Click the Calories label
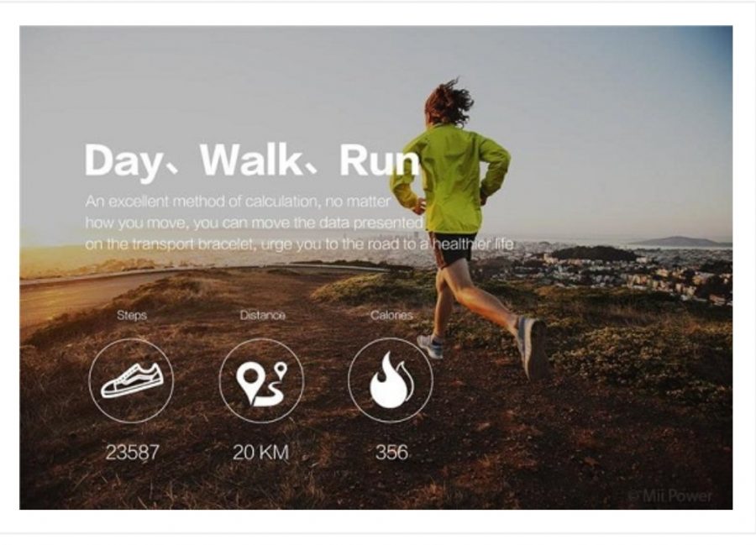756x545 pixels. (391, 315)
